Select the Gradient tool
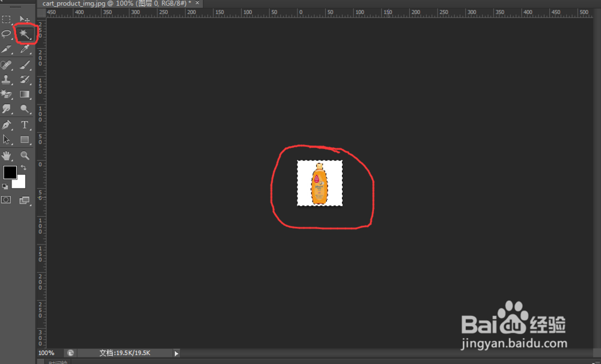This screenshot has width=601, height=364. (25, 94)
